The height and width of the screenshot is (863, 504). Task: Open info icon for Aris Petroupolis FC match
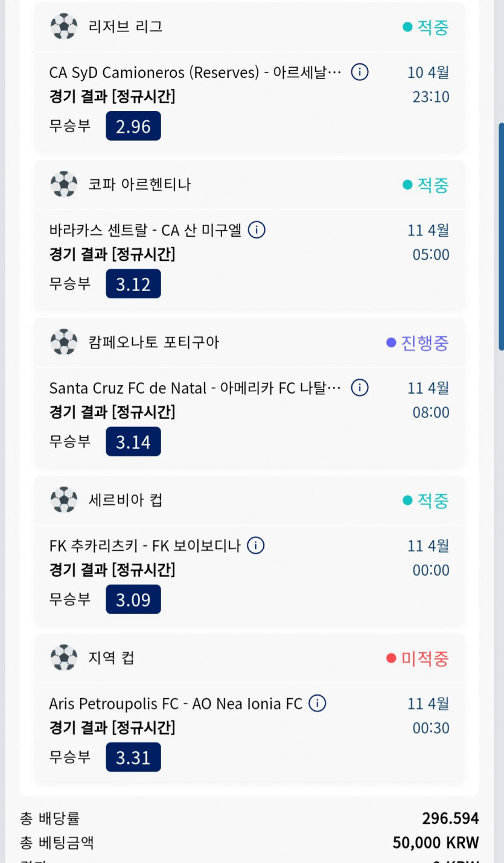[317, 704]
